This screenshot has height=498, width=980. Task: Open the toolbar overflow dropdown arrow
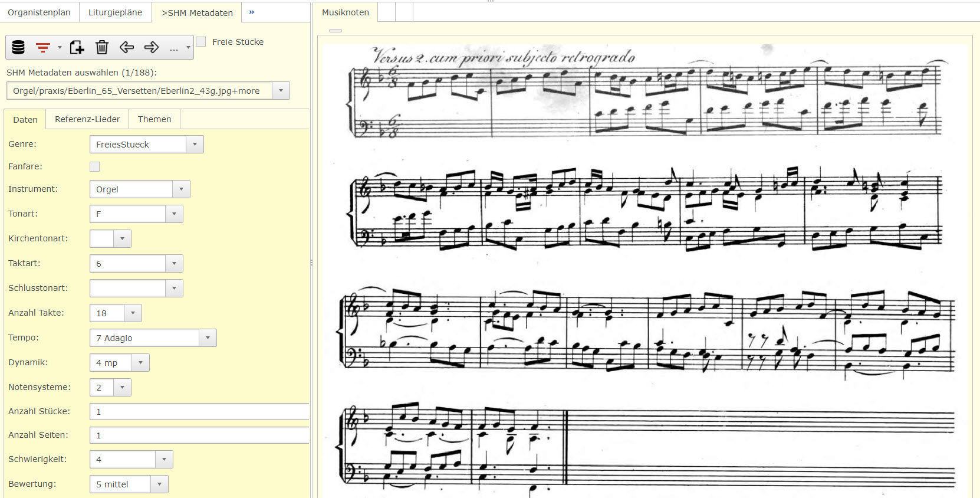[x=188, y=48]
